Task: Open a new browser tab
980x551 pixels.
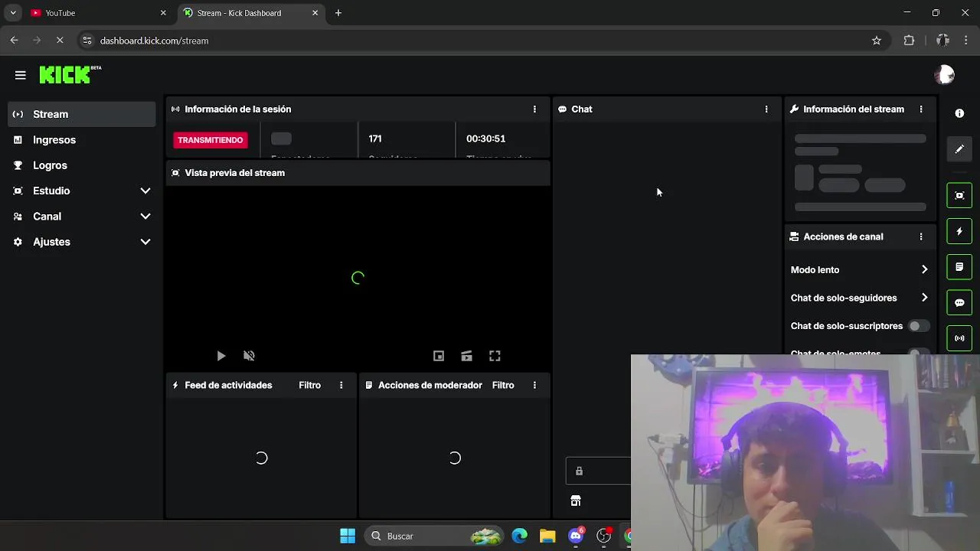Action: 338,13
